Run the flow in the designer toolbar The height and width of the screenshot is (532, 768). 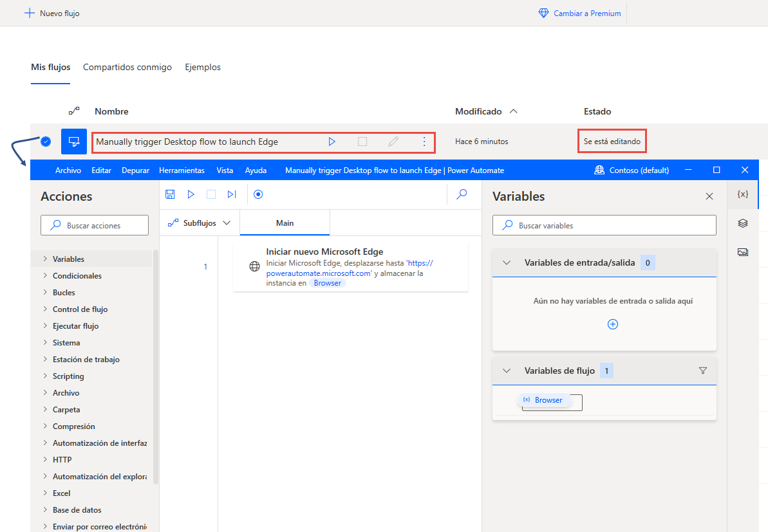point(191,194)
